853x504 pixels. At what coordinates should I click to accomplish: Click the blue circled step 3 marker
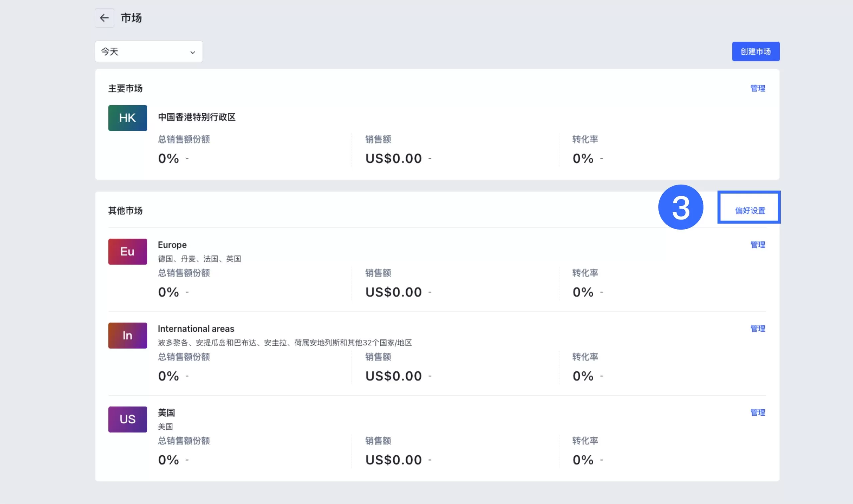[680, 207]
